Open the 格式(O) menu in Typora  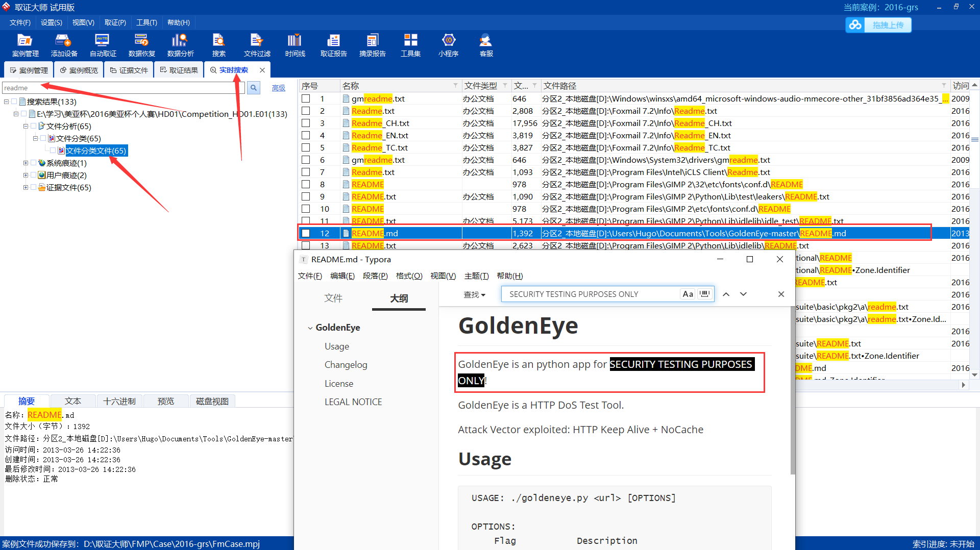point(409,276)
